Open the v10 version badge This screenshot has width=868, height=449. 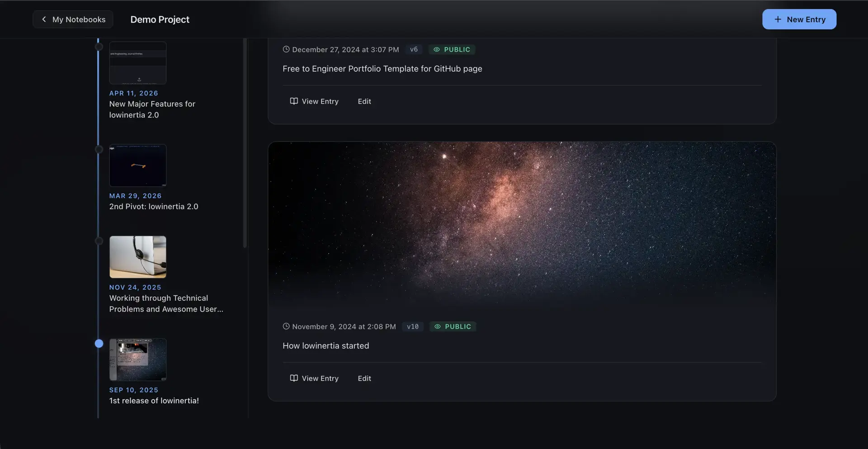click(x=413, y=326)
